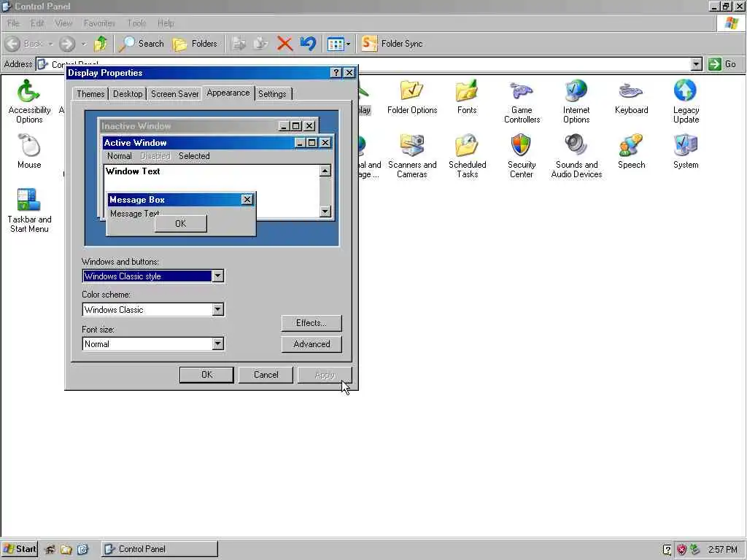Open the Color scheme dropdown
The image size is (747, 560).
pyautogui.click(x=217, y=309)
